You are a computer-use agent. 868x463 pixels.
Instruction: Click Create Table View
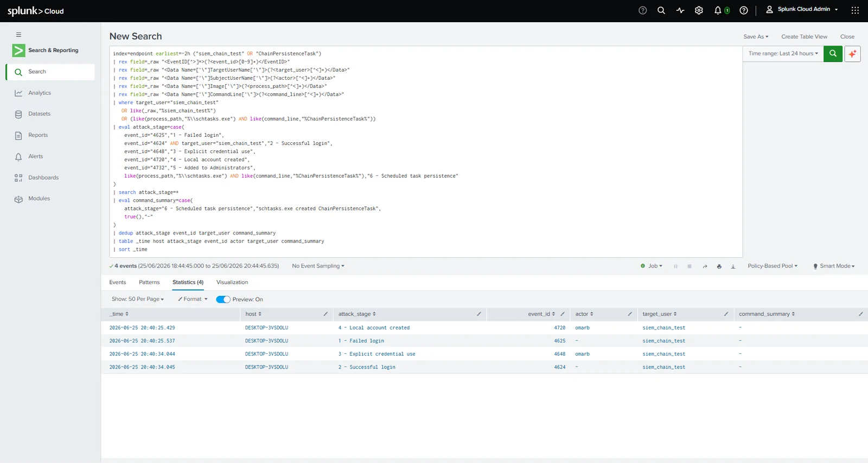coord(804,37)
